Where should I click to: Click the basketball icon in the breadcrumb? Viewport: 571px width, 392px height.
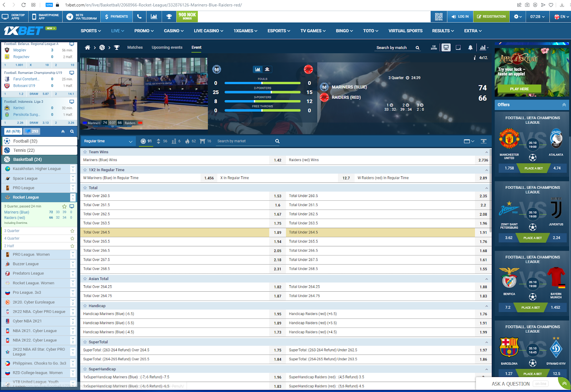[102, 47]
